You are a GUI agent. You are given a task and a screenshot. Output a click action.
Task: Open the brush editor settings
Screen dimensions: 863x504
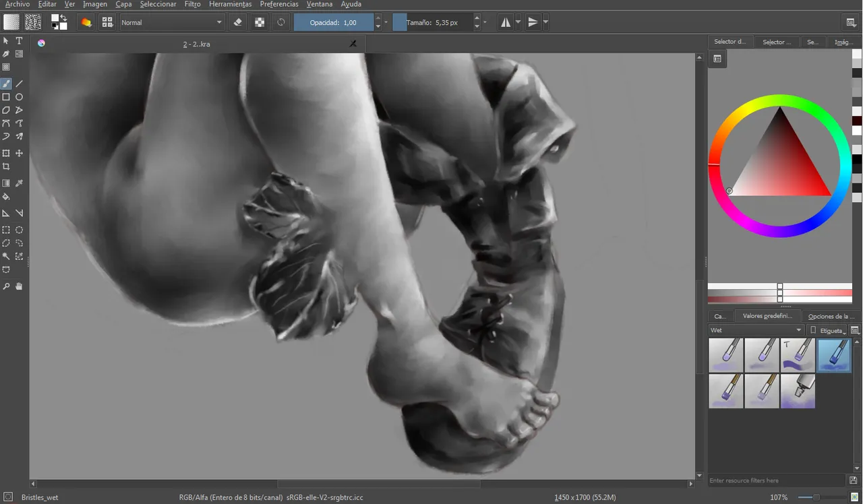click(86, 22)
